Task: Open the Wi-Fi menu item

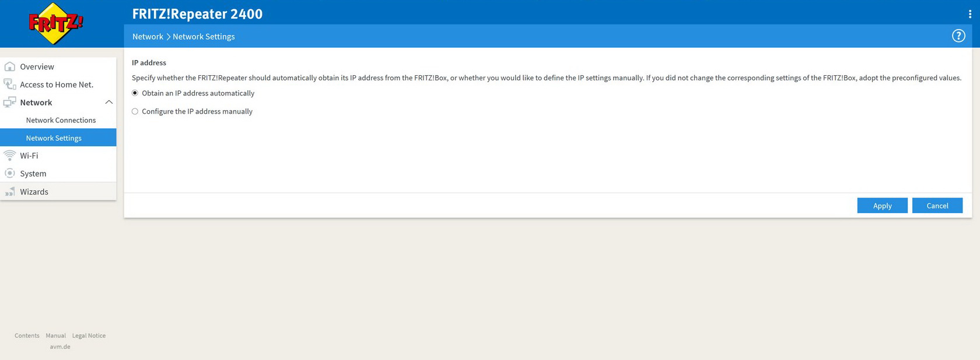Action: pyautogui.click(x=58, y=156)
